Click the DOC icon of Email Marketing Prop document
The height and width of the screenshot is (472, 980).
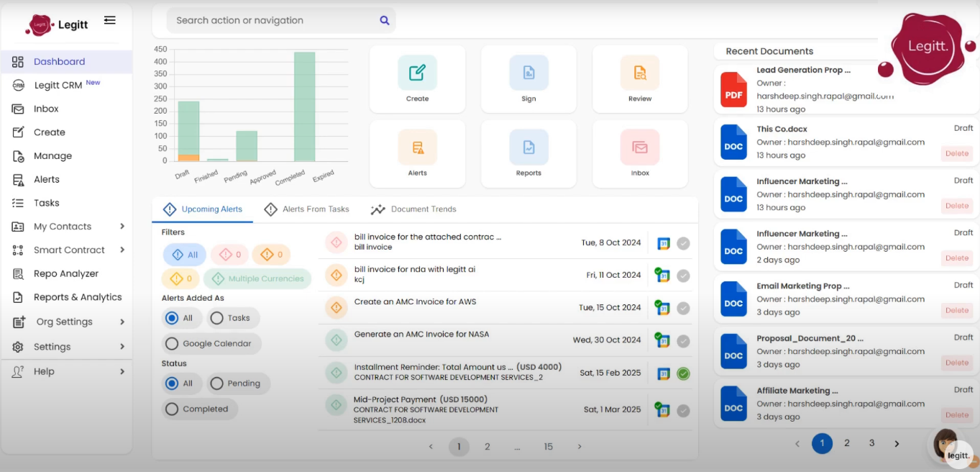click(734, 299)
